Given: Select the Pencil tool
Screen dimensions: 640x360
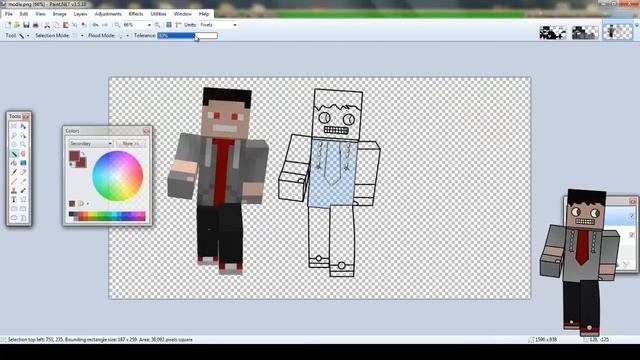Looking at the screenshot, I should pyautogui.click(x=14, y=181).
